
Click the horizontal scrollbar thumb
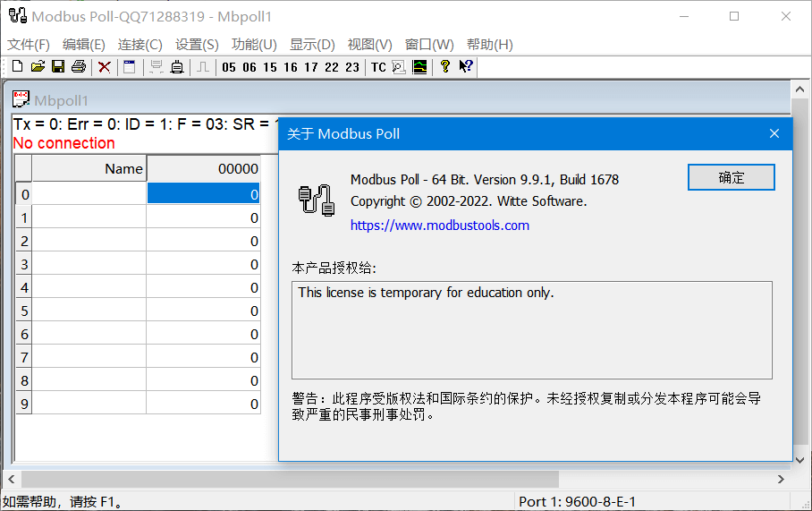[x=290, y=480]
